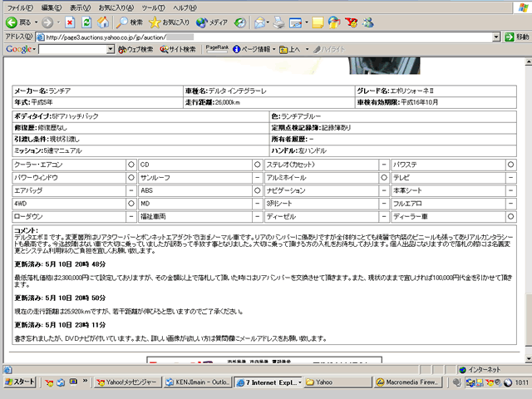Click ウェブ検索 binoculars button
This screenshot has width=532, height=399.
(135, 50)
